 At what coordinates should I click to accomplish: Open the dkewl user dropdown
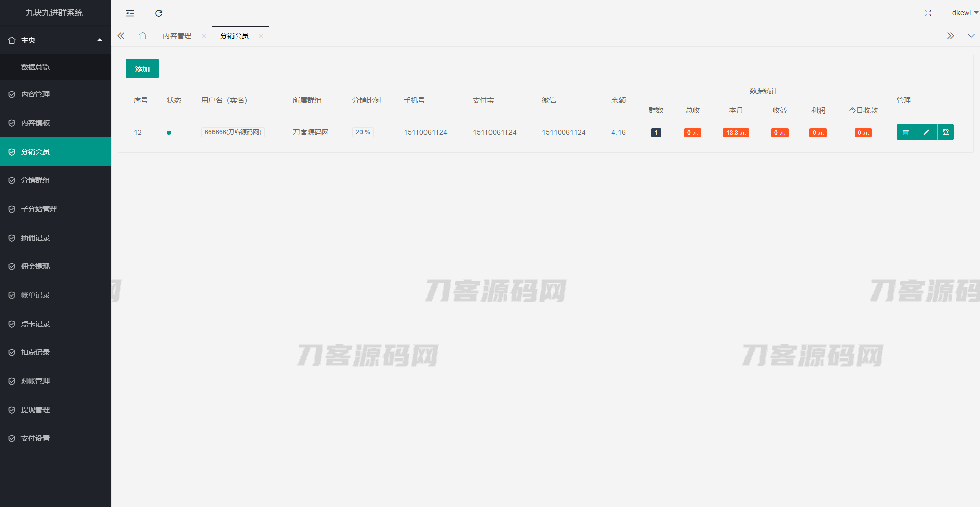point(965,13)
